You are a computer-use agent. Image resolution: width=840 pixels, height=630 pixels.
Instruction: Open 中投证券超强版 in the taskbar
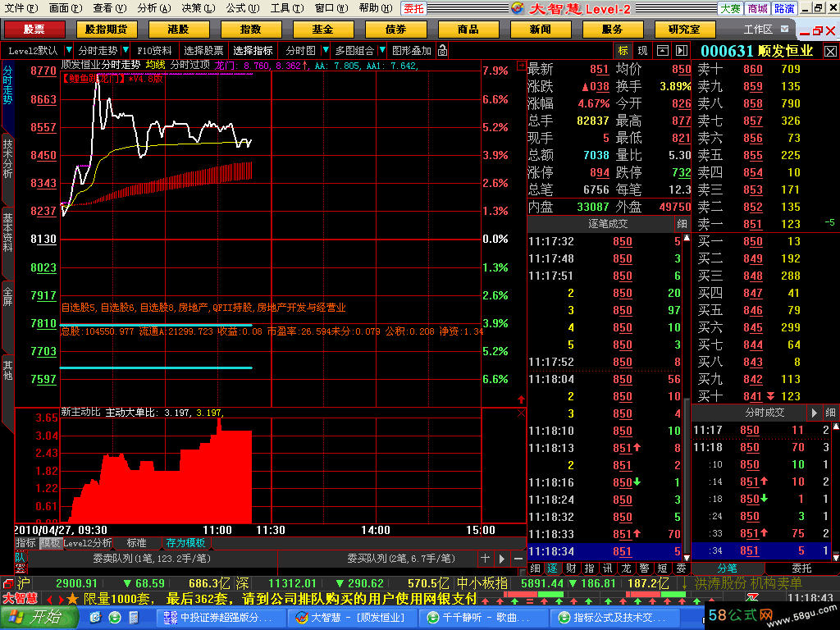(220, 618)
